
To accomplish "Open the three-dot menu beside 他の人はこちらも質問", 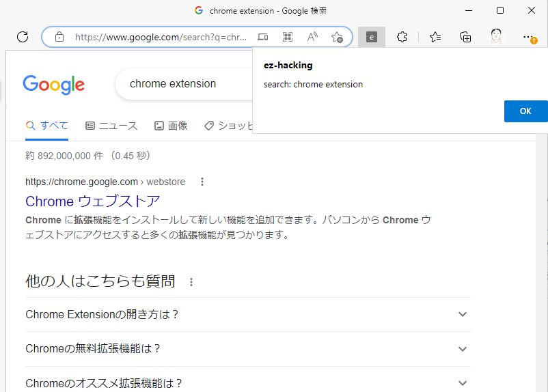I will pos(191,282).
